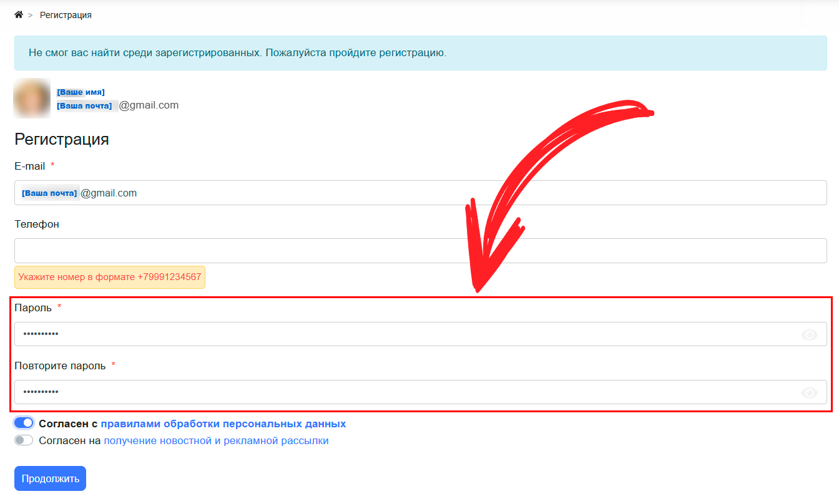Image resolution: width=839 pixels, height=504 pixels.
Task: Click the phone format hint with +79991234567
Action: [110, 277]
